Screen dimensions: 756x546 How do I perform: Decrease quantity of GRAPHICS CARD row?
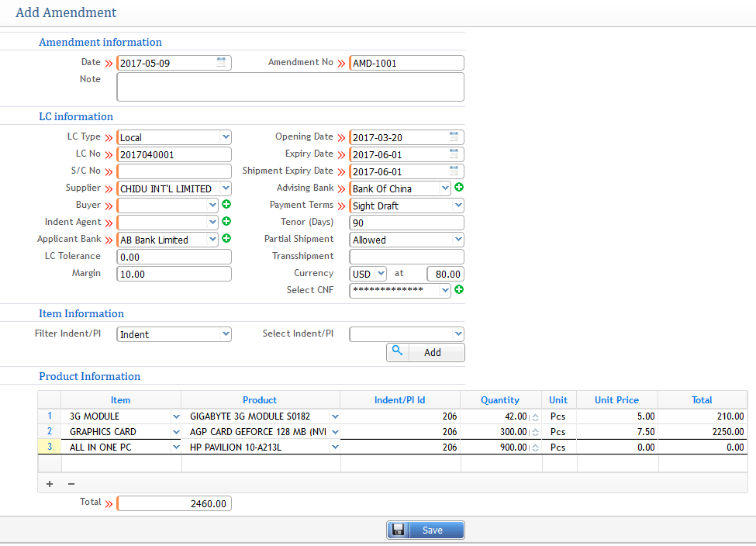(533, 434)
